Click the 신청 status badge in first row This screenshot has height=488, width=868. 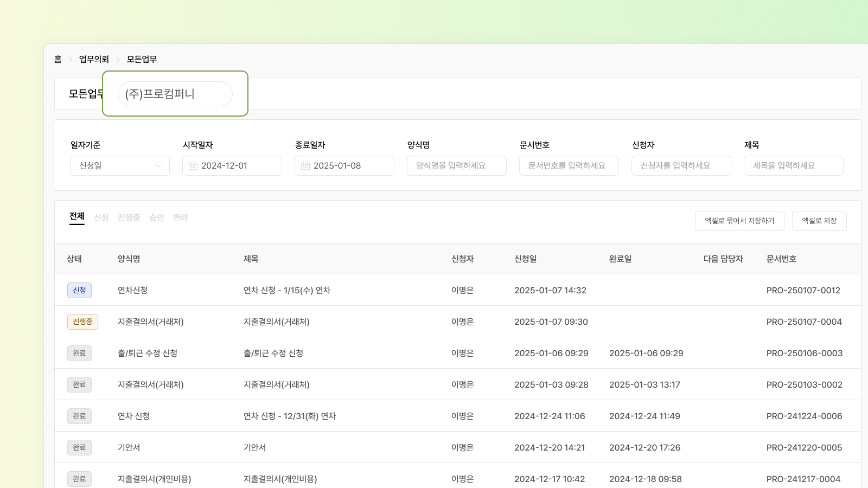(79, 290)
